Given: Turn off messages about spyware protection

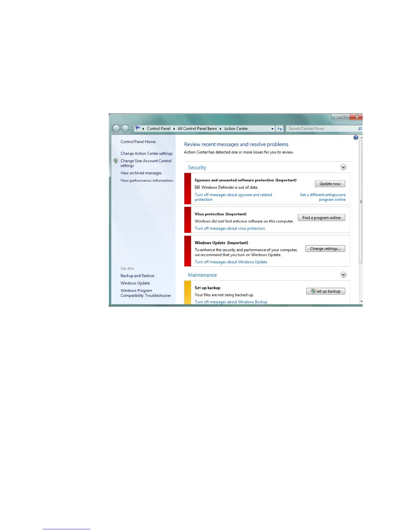Looking at the screenshot, I should 233,197.
